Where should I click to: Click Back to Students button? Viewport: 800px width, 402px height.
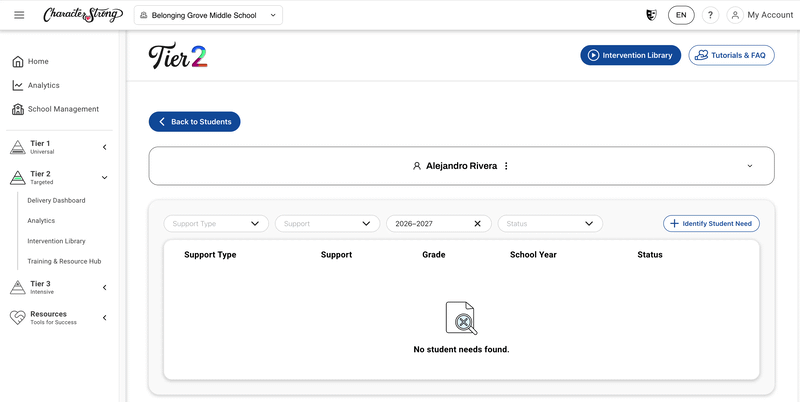[194, 122]
